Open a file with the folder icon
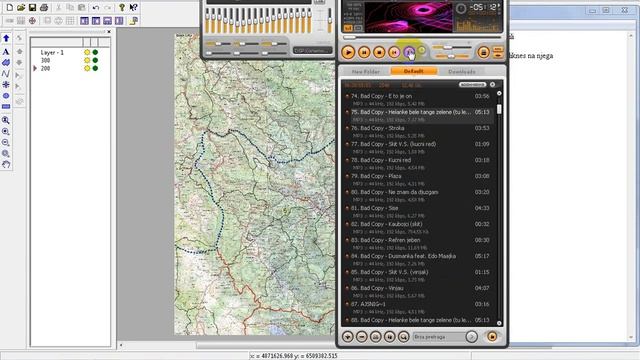Viewport: 640px width, 360px height. [21, 7]
